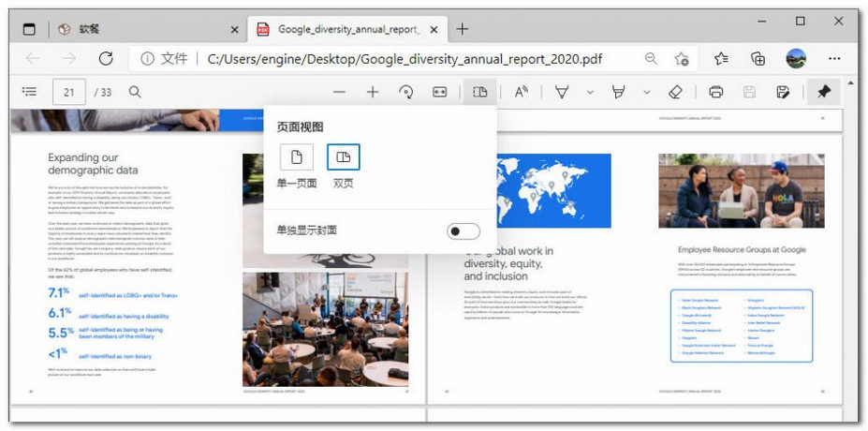This screenshot has width=868, height=431.
Task: Open the browser settings ellipsis menu
Action: (x=833, y=58)
